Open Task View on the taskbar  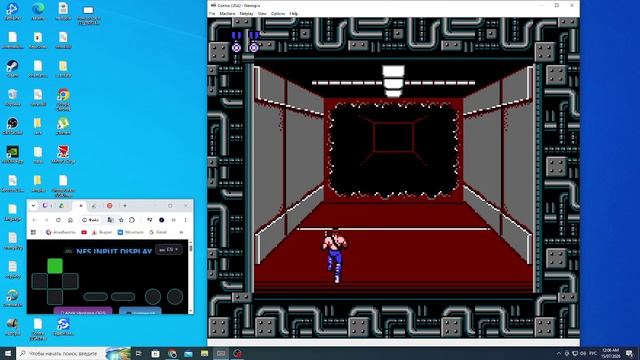pos(139,353)
